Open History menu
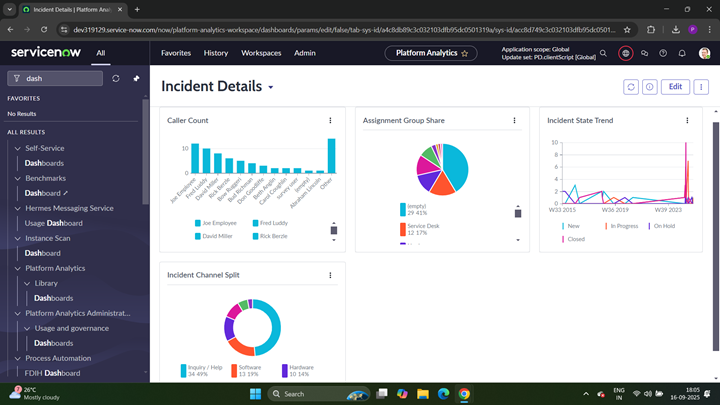This screenshot has height=405, width=720. click(216, 53)
